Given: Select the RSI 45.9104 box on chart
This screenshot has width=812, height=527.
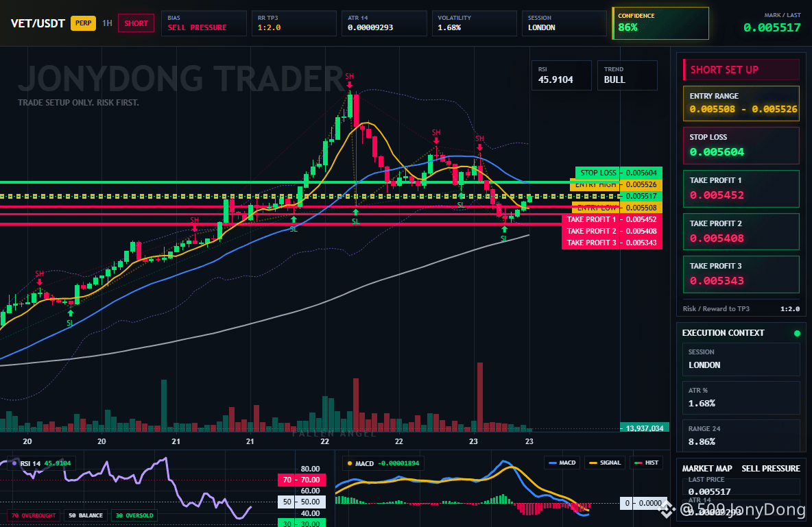Looking at the screenshot, I should tap(562, 75).
